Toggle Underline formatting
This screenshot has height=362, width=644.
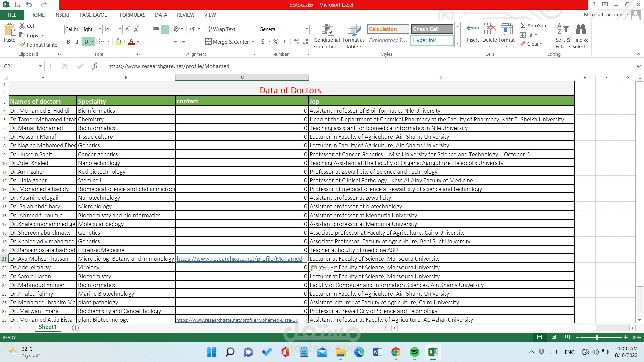coord(86,42)
